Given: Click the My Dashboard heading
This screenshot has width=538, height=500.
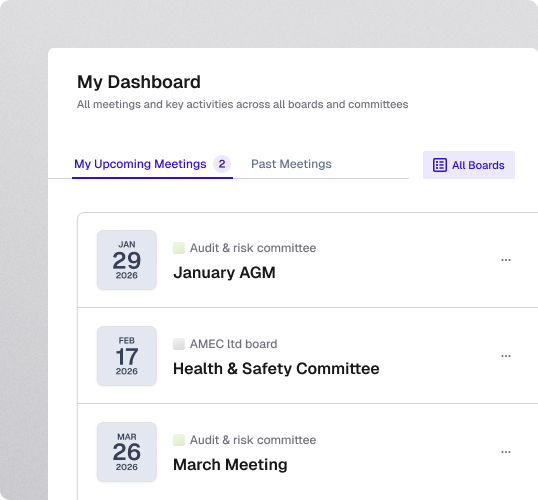Looking at the screenshot, I should 139,82.
